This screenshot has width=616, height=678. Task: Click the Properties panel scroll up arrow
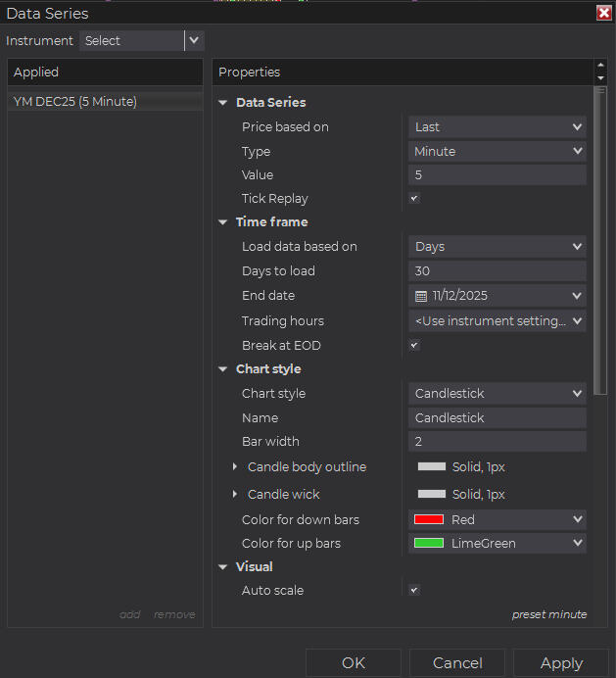point(600,66)
